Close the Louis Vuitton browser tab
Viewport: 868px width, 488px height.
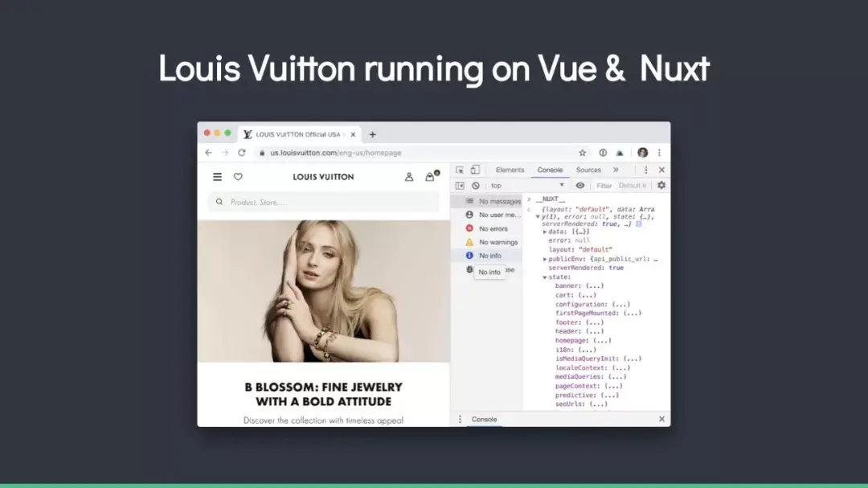click(x=353, y=134)
